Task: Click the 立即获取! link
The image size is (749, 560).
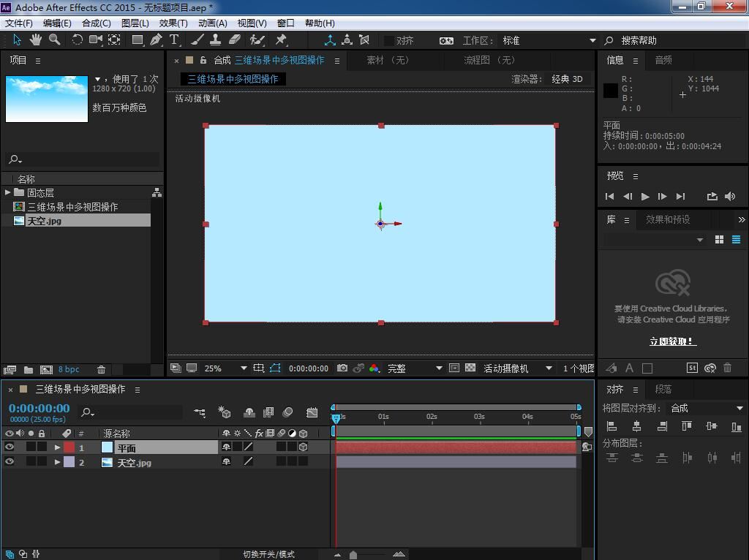Action: coord(672,341)
